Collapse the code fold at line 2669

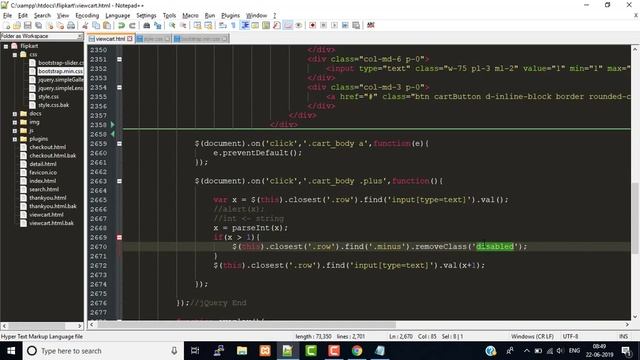tap(119, 238)
